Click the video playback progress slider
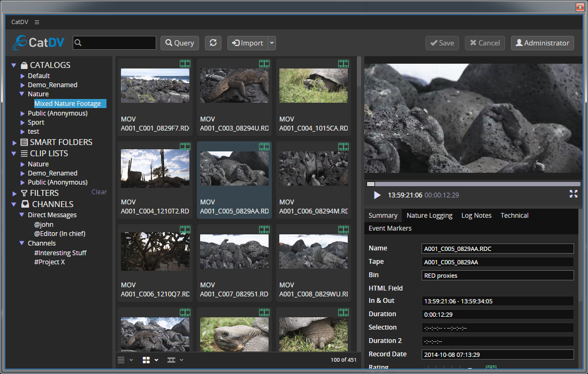Image resolution: width=588 pixels, height=374 pixels. point(474,184)
